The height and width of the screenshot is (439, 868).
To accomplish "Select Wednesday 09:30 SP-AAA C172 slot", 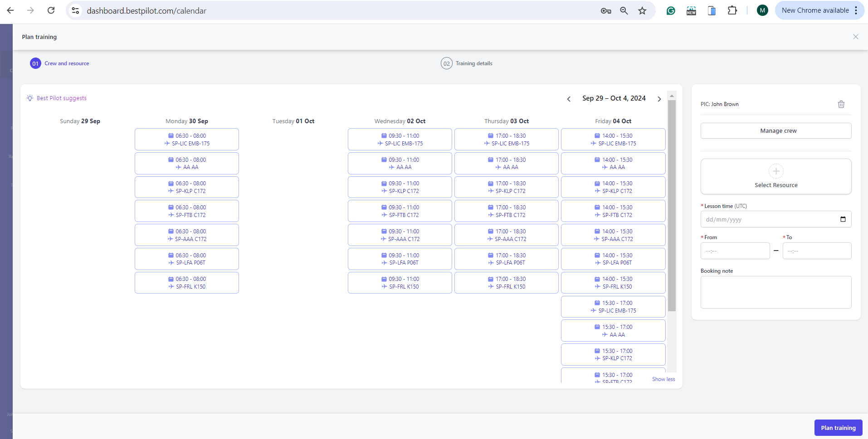I will point(400,235).
